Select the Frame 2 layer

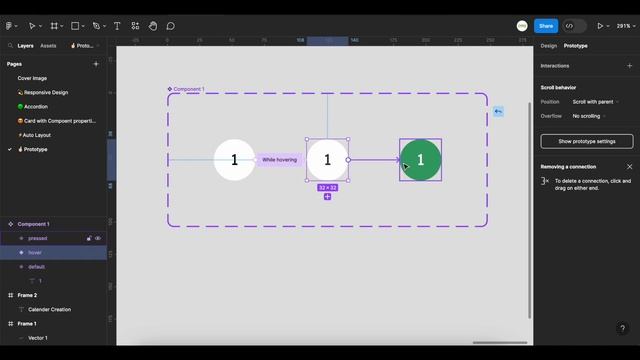(x=27, y=295)
